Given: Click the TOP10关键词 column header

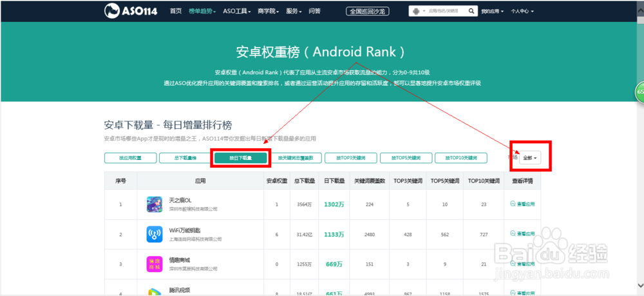Looking at the screenshot, I should pyautogui.click(x=484, y=181).
